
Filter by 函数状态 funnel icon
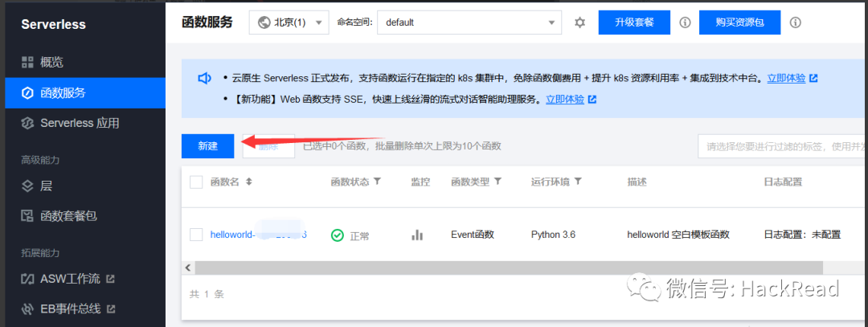pyautogui.click(x=378, y=182)
